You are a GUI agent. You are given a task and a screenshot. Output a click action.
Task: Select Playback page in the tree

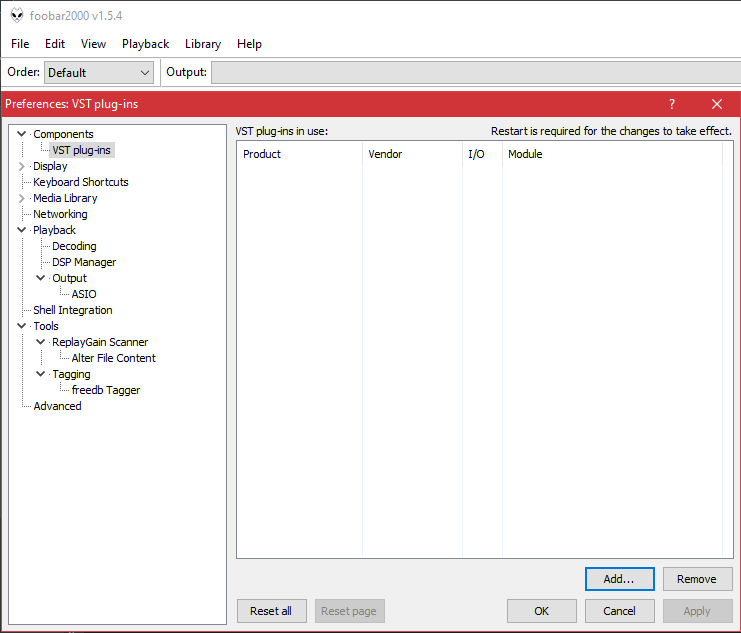coord(54,230)
